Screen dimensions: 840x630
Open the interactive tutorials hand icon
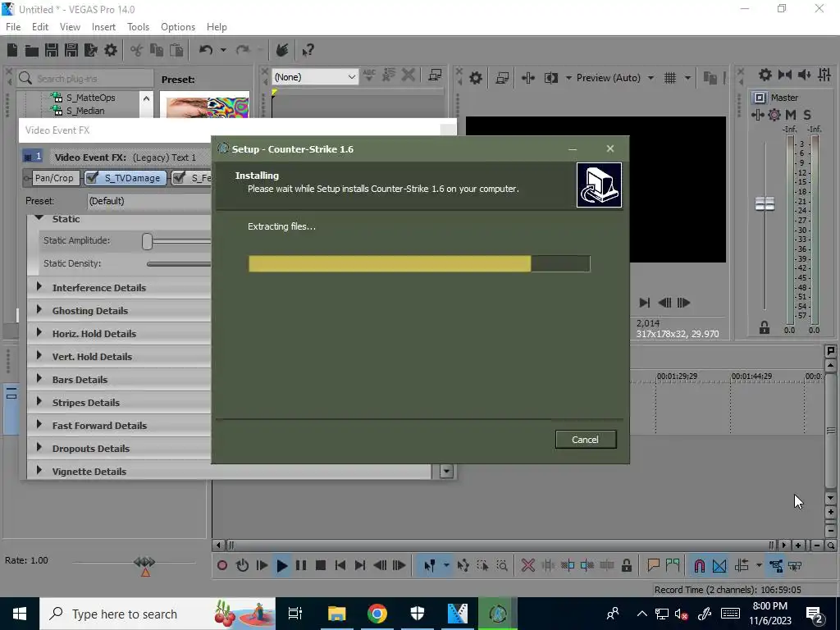coord(282,50)
